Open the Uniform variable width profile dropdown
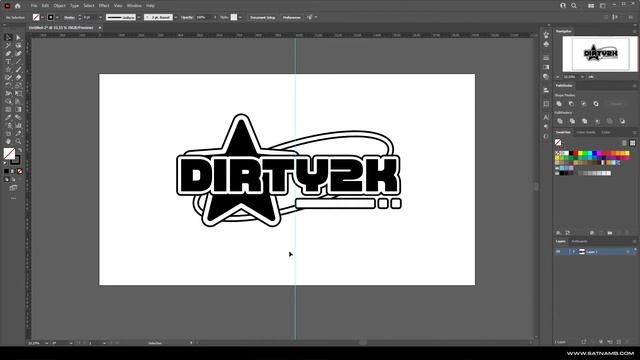The height and width of the screenshot is (360, 640). [x=139, y=18]
